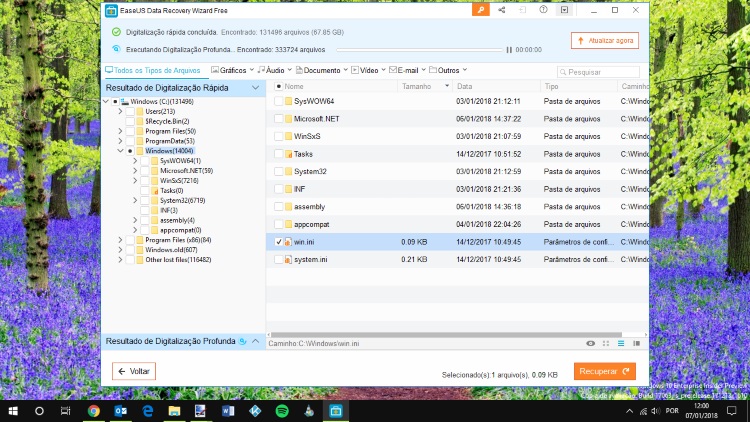Screen dimensions: 750x422
Task: Expand the Program Files(50) tree node
Action: pyautogui.click(x=120, y=131)
